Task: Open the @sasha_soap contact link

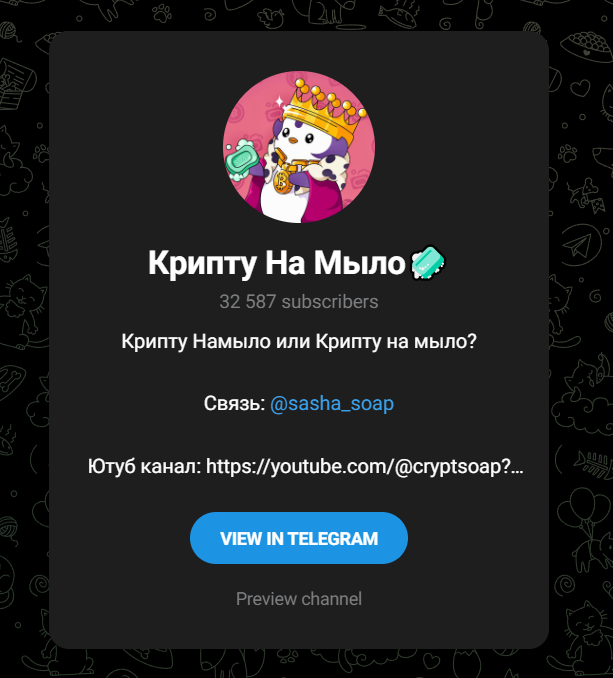Action: [x=332, y=403]
